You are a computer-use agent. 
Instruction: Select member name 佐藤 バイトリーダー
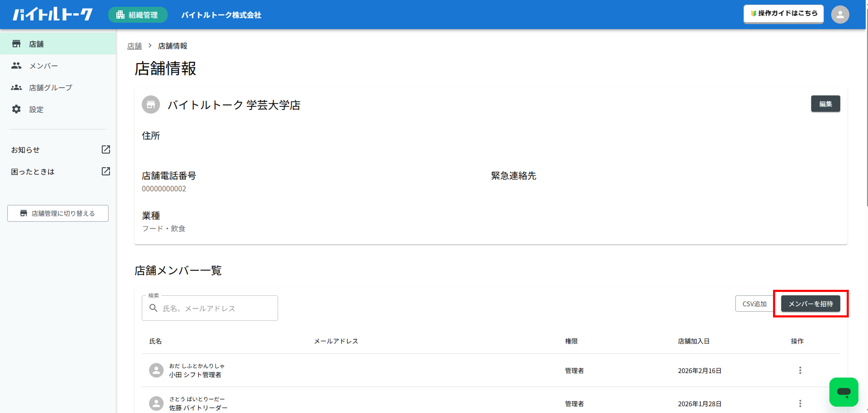point(198,408)
